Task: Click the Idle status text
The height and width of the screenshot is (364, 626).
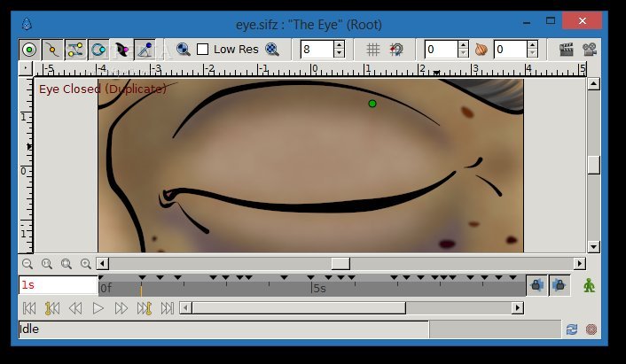Action: [29, 329]
